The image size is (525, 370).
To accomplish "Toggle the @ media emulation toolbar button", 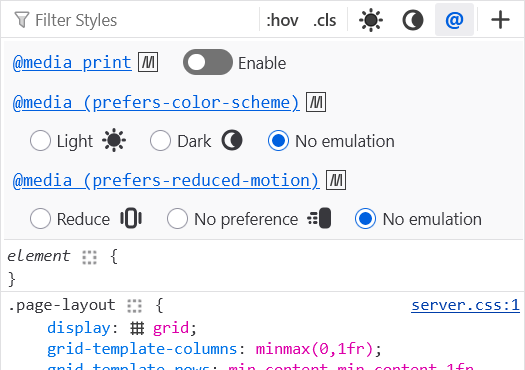I will click(454, 20).
